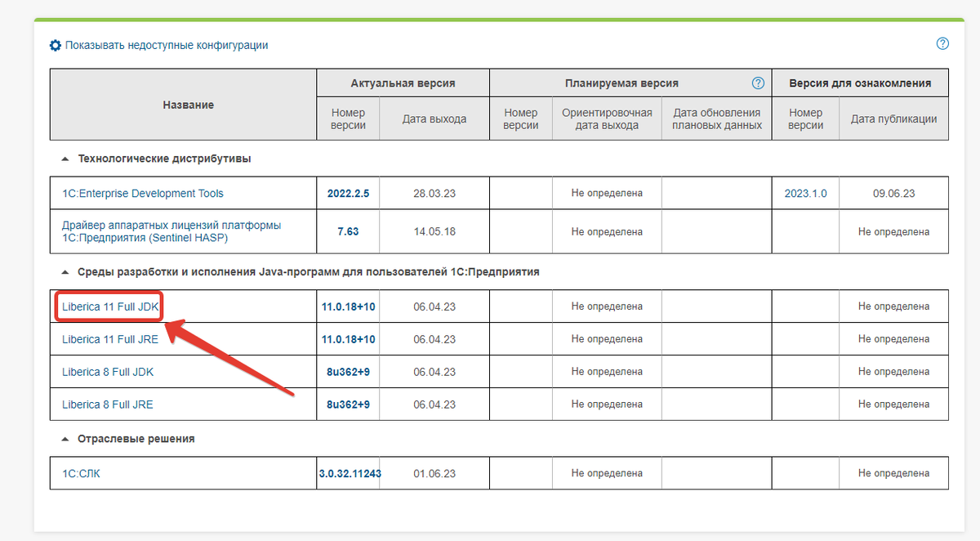Image resolution: width=980 pixels, height=541 pixels.
Task: Click 06.04.23 in Liberica 8 Full JRE row
Action: 434,405
